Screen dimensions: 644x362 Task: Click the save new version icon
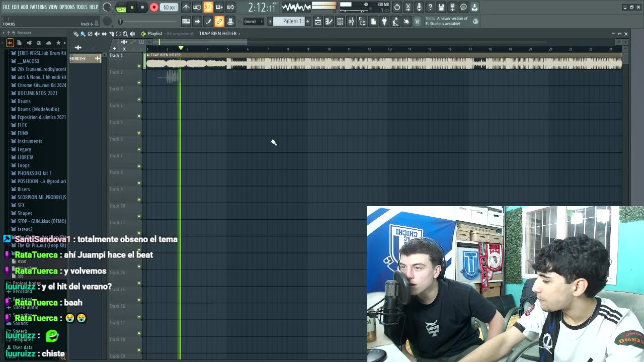click(452, 7)
